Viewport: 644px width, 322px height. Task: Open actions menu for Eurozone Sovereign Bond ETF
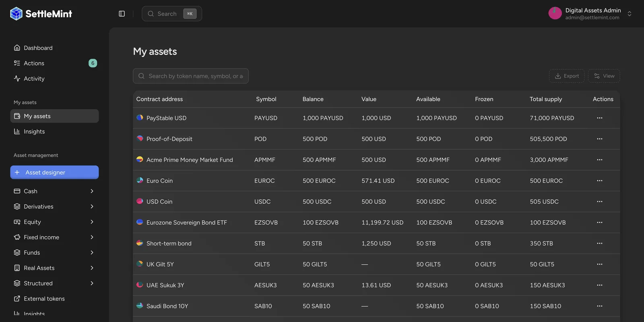[x=600, y=222]
